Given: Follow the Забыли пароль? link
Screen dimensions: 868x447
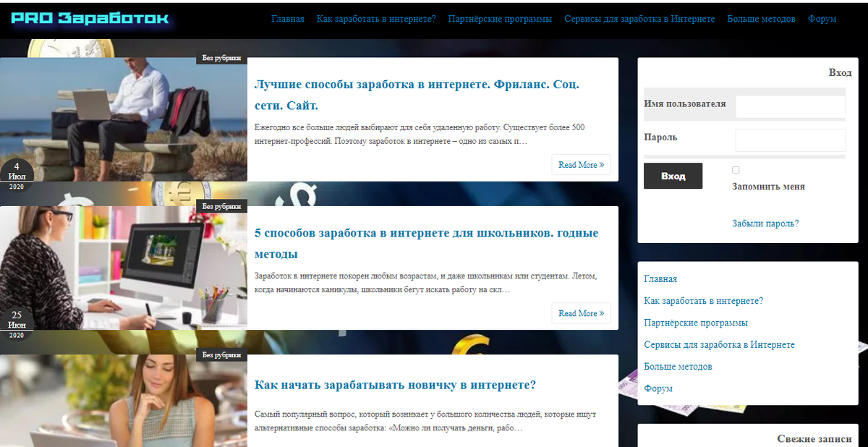Looking at the screenshot, I should pyautogui.click(x=765, y=223).
